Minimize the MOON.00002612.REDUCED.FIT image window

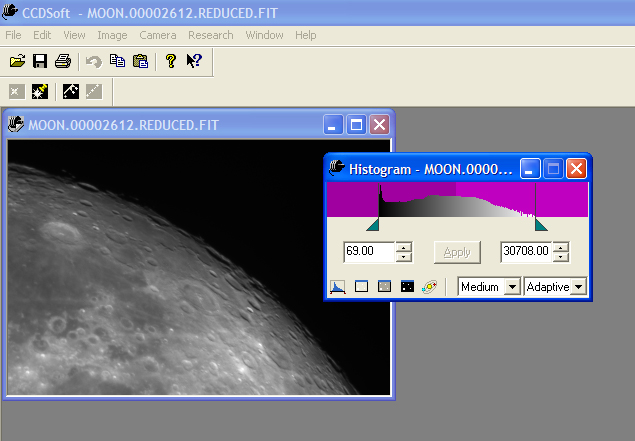coord(333,124)
